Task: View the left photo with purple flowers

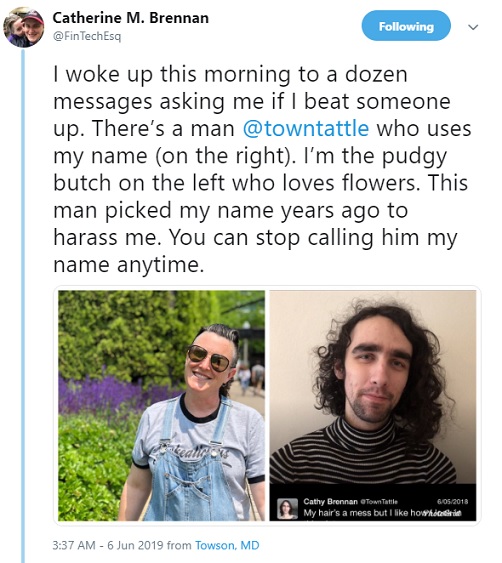Action: tap(162, 405)
